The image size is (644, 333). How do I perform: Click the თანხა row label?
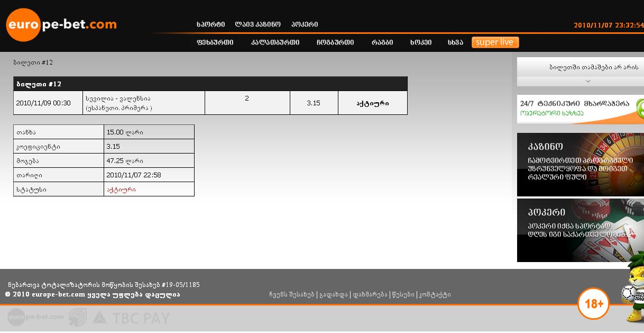(x=26, y=132)
